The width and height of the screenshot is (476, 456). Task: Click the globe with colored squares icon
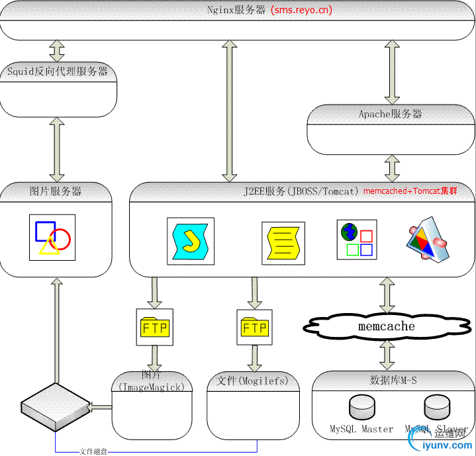(357, 240)
